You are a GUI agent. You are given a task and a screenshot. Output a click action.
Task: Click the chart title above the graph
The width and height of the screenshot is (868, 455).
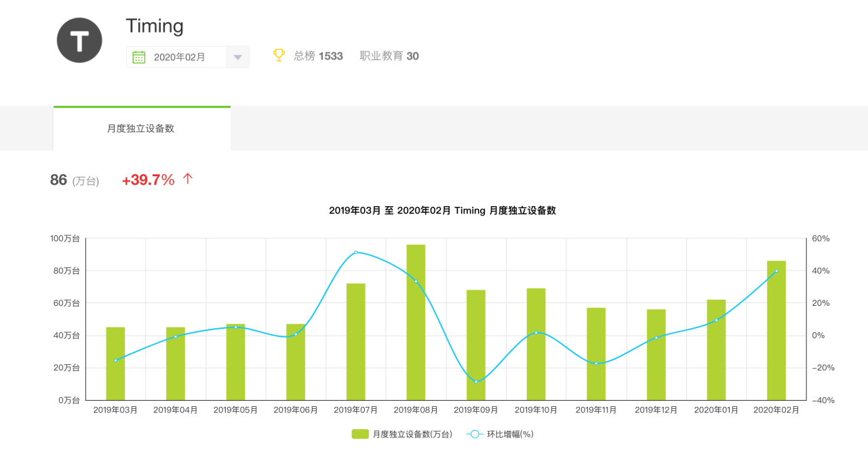click(x=443, y=210)
